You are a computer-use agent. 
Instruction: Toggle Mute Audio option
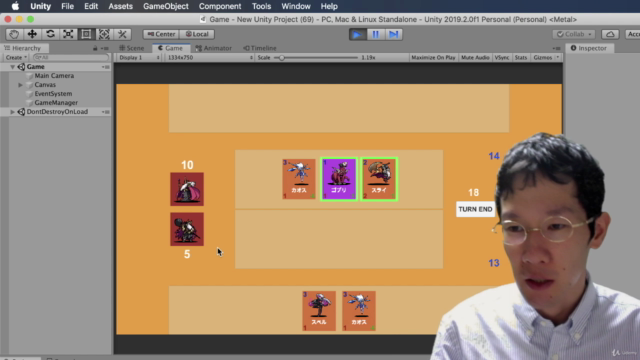pos(475,58)
